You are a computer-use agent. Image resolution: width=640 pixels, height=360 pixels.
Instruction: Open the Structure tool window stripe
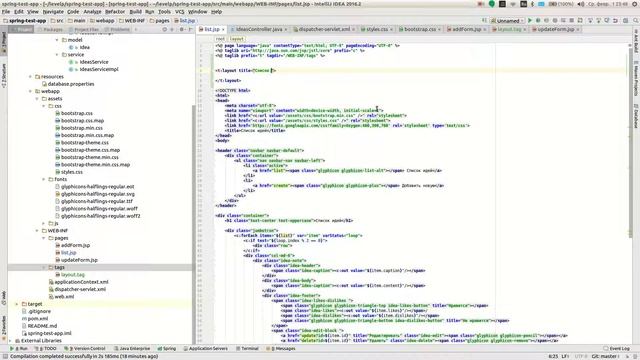click(4, 76)
